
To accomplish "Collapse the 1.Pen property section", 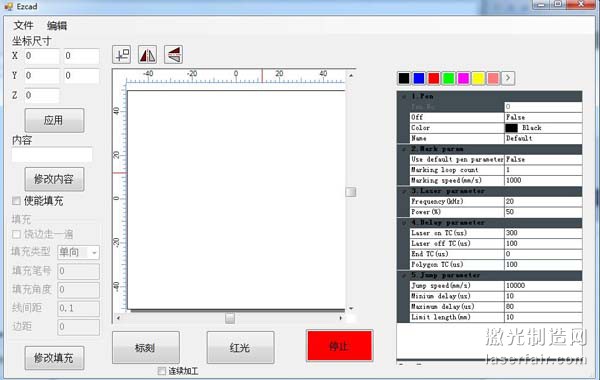I will 404,96.
